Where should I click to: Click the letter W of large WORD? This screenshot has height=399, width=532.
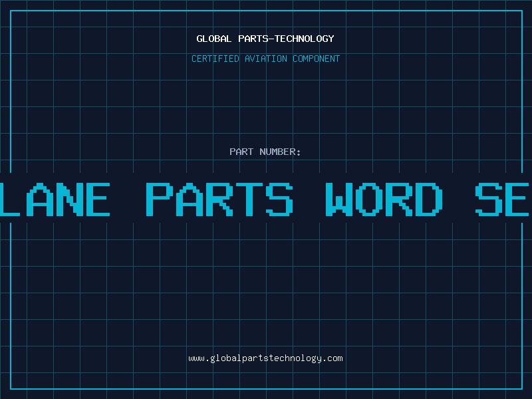339,199
